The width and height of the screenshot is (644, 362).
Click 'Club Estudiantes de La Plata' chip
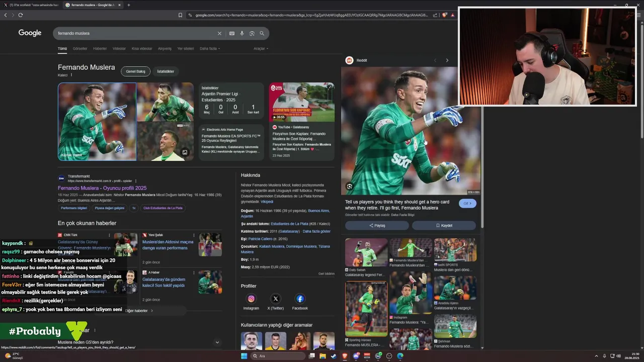coord(163,208)
